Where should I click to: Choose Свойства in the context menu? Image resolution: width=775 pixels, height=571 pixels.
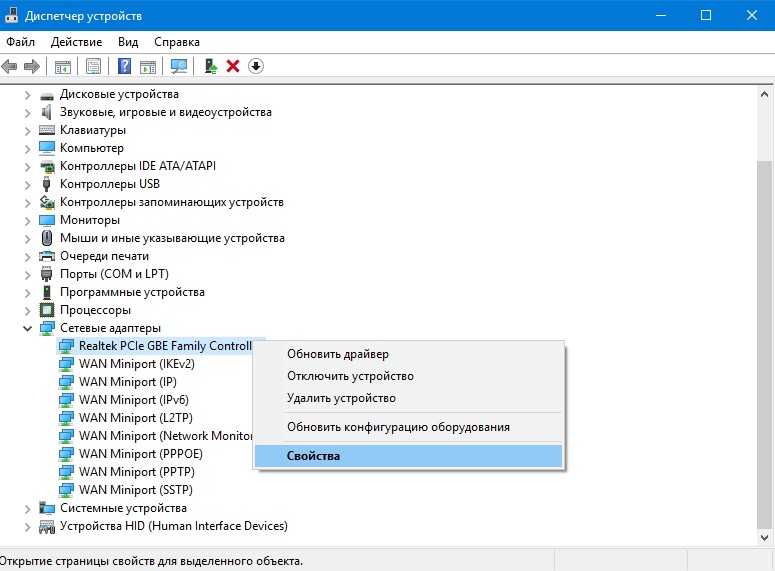click(x=409, y=456)
